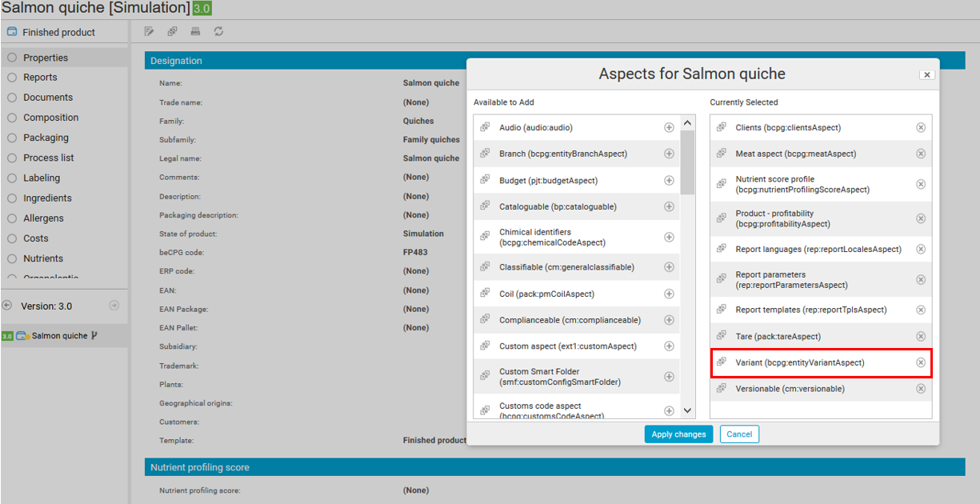Remove the Report languages aspect
Viewport: 980px width, 504px height.
tap(921, 249)
